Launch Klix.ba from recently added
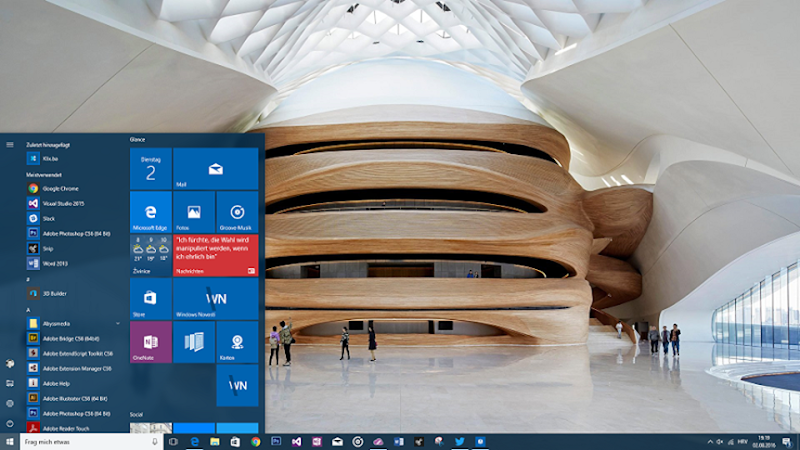Screen dimensions: 800x450 click(73, 159)
